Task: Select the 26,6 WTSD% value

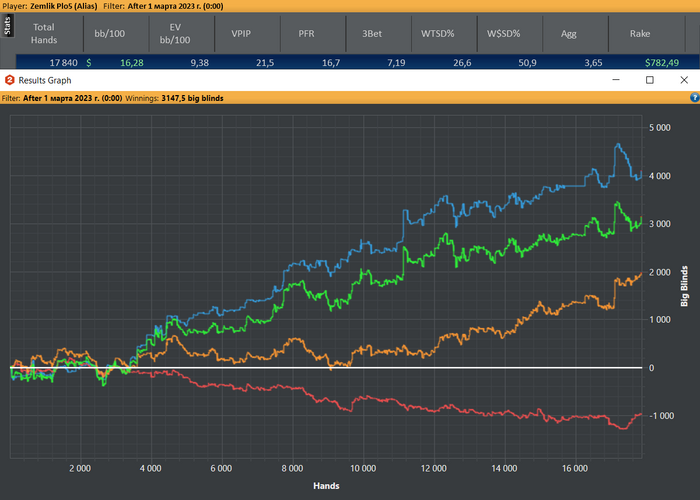Action: pos(462,62)
